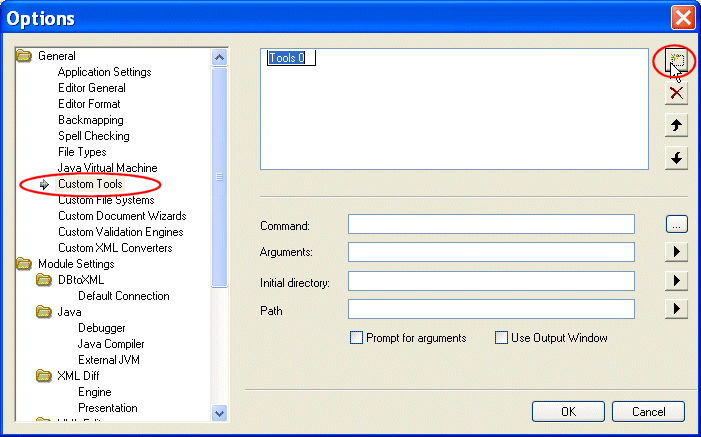Delete the selected tool with red X
The height and width of the screenshot is (437, 701).
[x=677, y=93]
